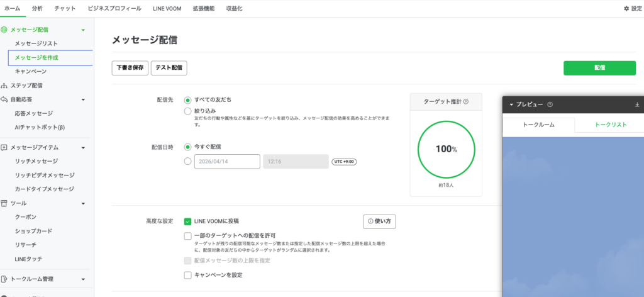Open リッチメッセージ in sidebar
644x297 pixels.
coord(36,161)
